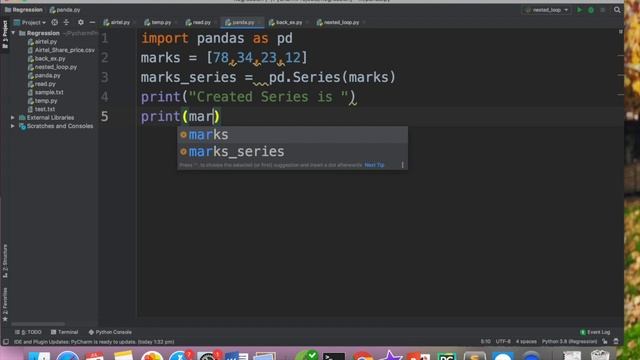This screenshot has height=360, width=640.
Task: Click the panda.py breadcrumb in navigation bar
Action: click(x=65, y=10)
